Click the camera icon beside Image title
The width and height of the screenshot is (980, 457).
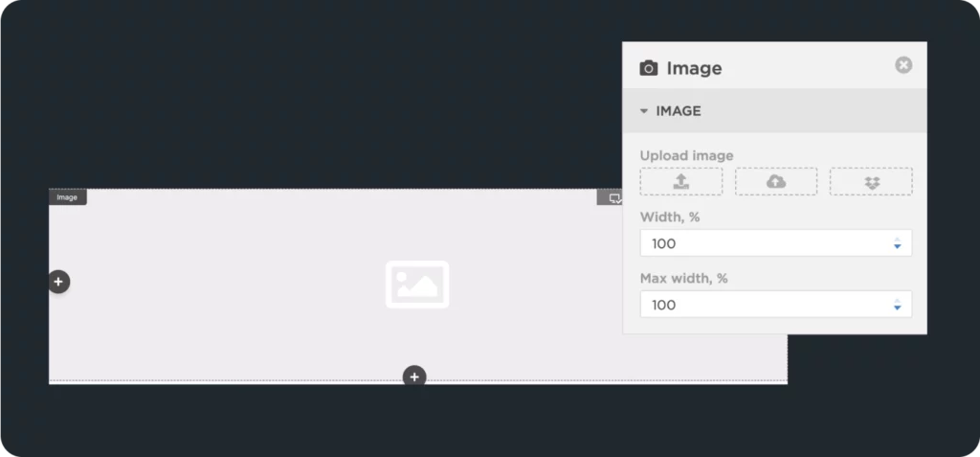point(649,68)
